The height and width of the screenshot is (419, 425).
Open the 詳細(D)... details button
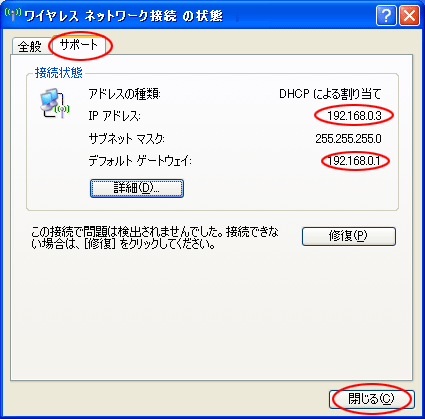tap(137, 188)
